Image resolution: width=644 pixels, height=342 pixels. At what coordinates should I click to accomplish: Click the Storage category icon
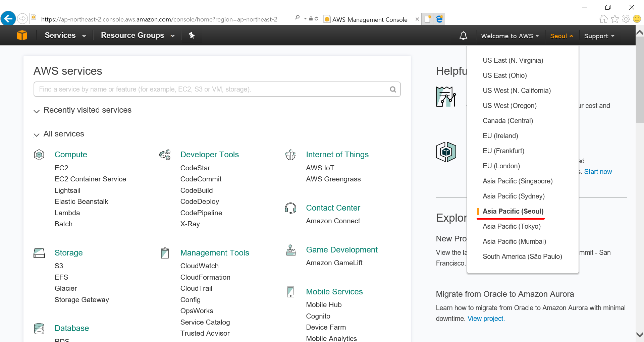click(x=39, y=253)
